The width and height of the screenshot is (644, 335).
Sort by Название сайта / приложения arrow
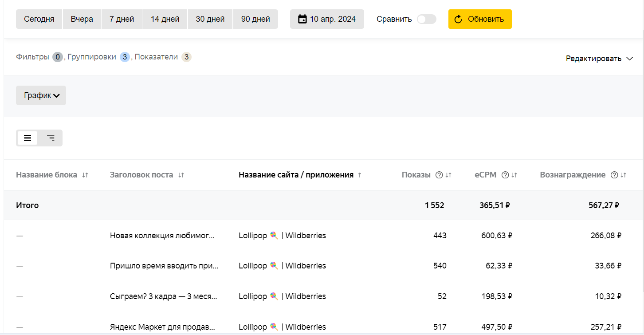[x=360, y=175]
